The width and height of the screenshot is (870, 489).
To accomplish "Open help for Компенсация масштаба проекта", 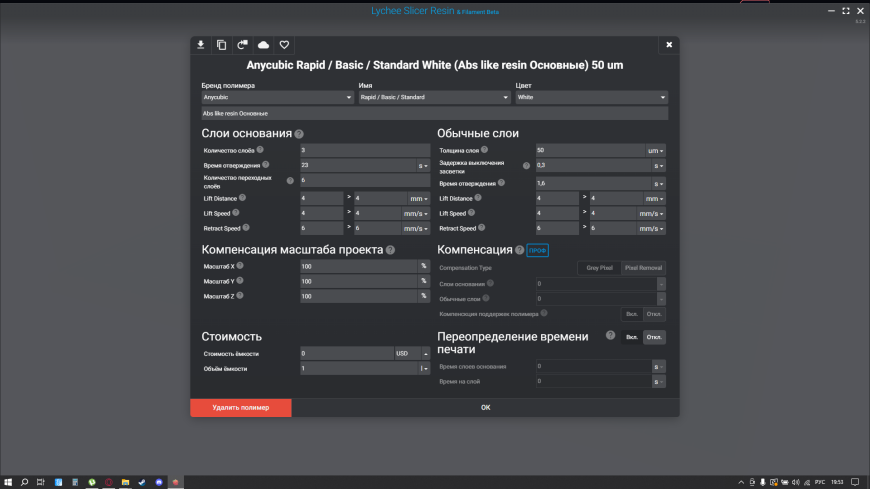I will click(391, 250).
